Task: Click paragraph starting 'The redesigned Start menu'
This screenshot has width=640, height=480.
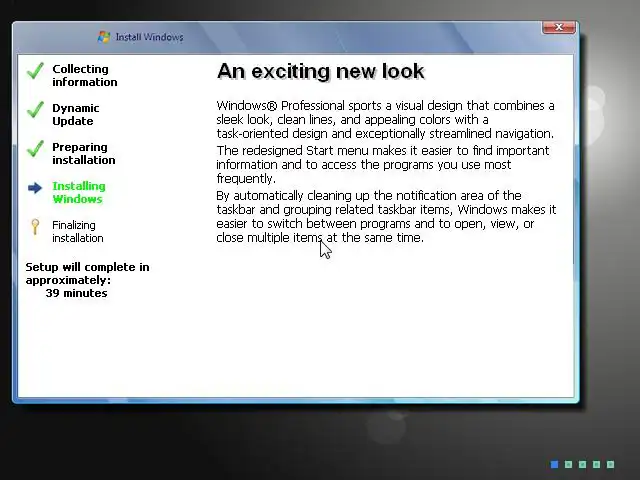Action: [383, 164]
